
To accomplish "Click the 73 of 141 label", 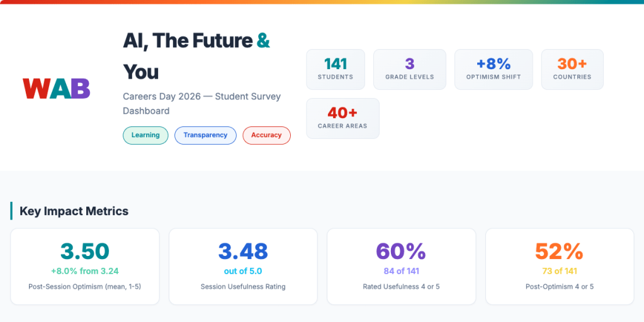I will (560, 272).
